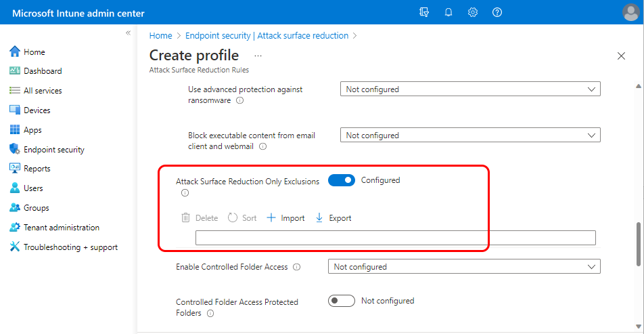This screenshot has height=334, width=644.
Task: Click the Import plus icon
Action: coord(271,218)
